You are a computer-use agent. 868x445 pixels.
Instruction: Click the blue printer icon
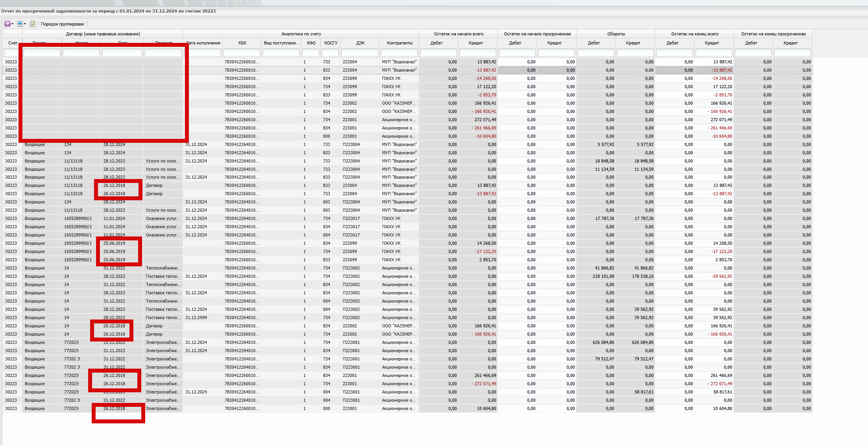tap(20, 24)
